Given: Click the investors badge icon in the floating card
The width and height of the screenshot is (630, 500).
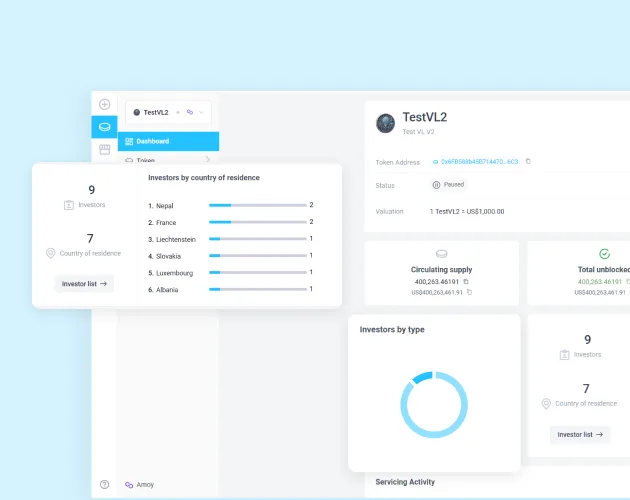Looking at the screenshot, I should click(x=69, y=205).
